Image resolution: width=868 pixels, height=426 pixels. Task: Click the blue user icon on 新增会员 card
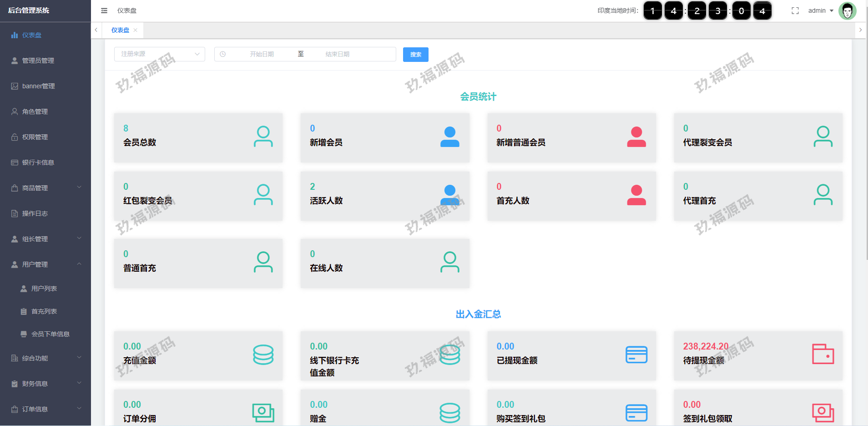[x=449, y=137]
